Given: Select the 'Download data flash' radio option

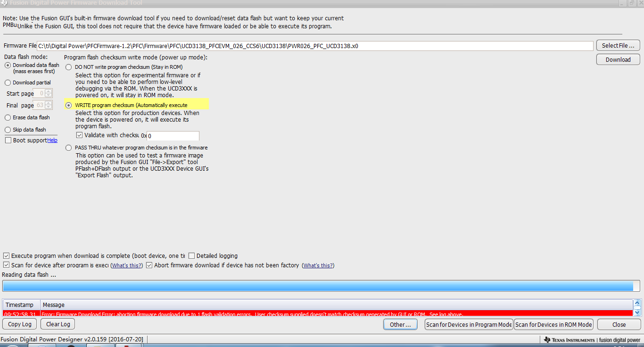Looking at the screenshot, I should (8, 65).
